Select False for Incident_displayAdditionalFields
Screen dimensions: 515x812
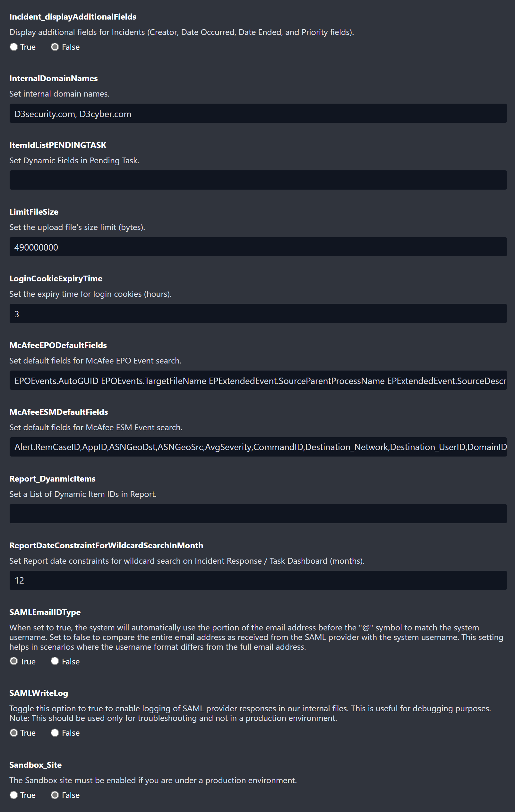55,47
